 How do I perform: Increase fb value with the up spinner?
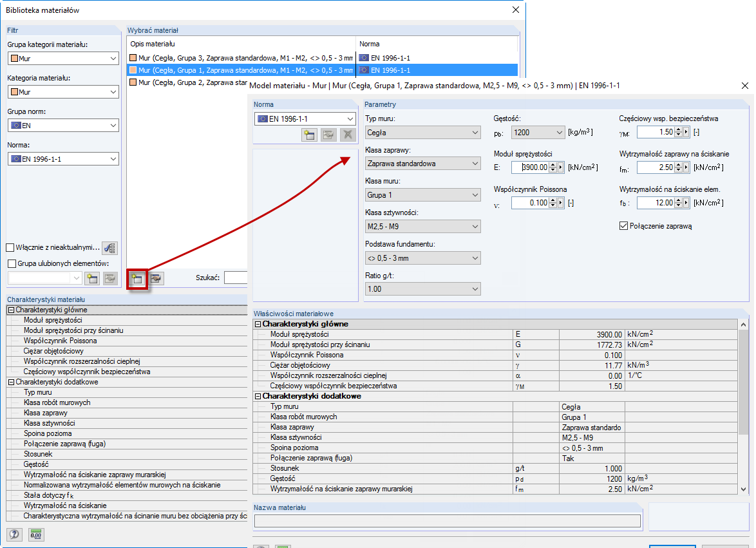678,200
